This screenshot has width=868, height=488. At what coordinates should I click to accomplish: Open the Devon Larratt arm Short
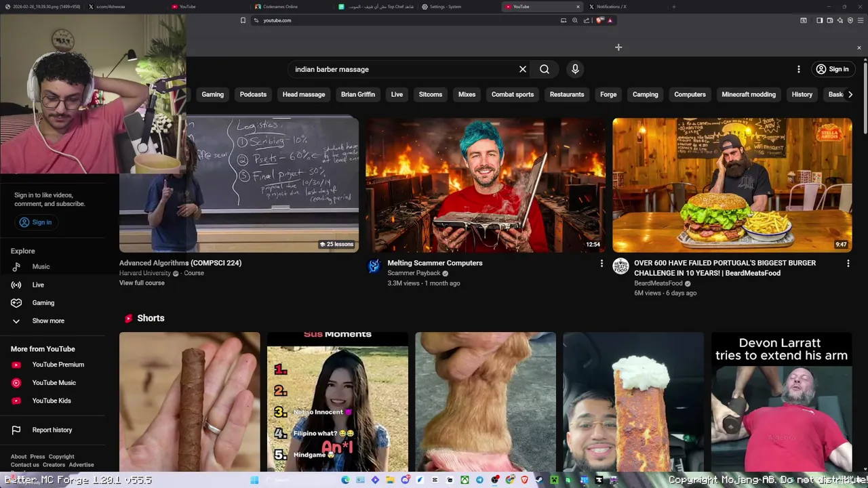(781, 401)
